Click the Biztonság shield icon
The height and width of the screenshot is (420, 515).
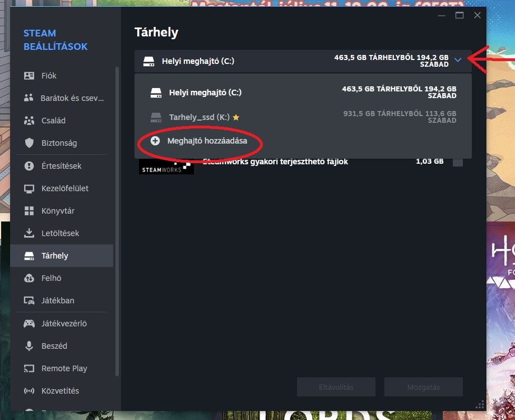point(29,143)
